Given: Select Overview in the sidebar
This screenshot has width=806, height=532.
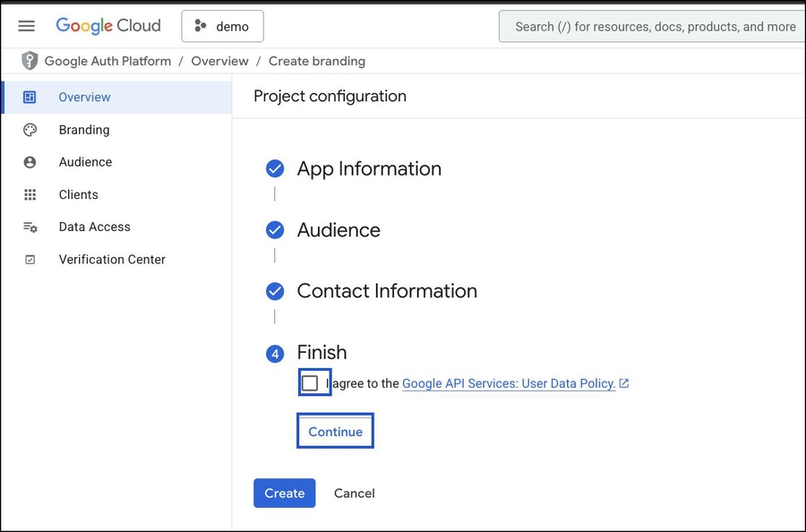Looking at the screenshot, I should (84, 98).
